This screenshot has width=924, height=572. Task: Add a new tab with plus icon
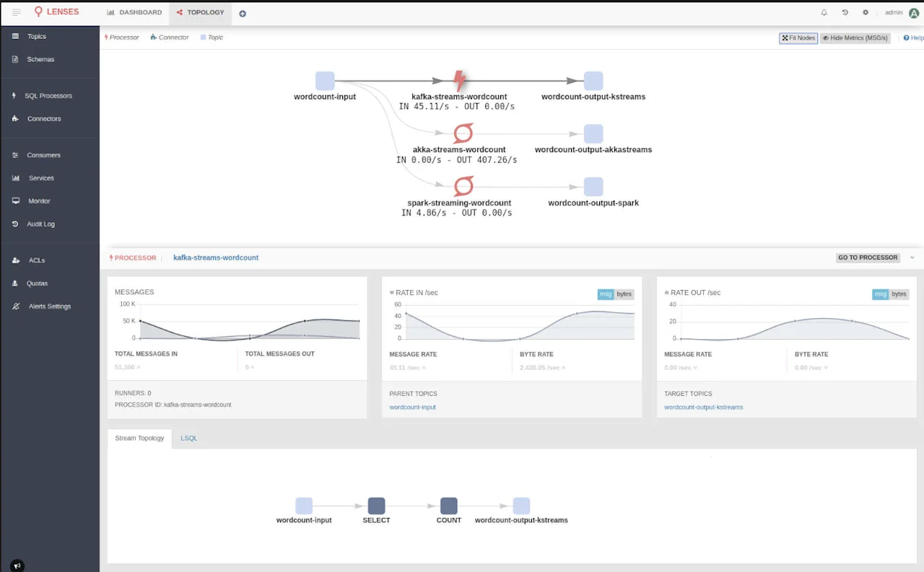tap(243, 14)
